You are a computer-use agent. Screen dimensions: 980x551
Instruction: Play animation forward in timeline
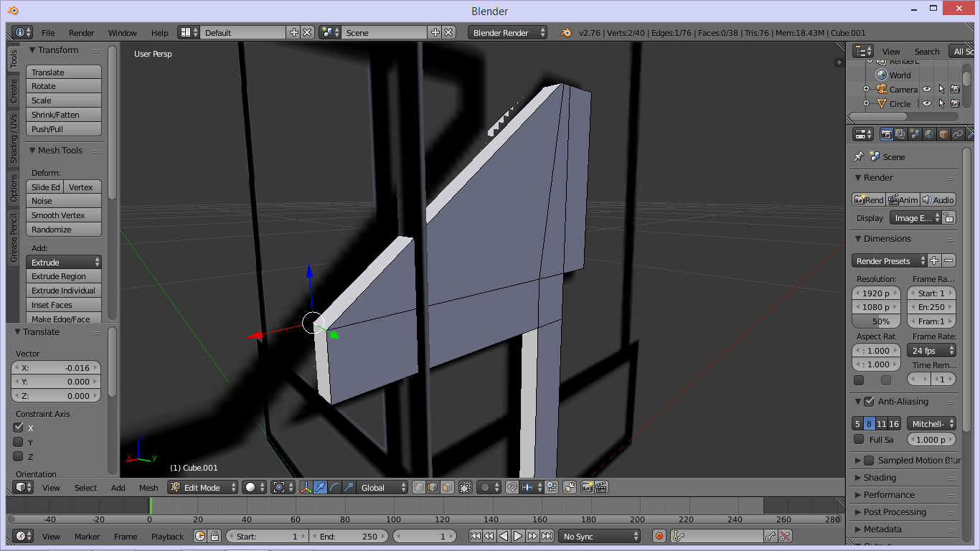click(x=518, y=536)
